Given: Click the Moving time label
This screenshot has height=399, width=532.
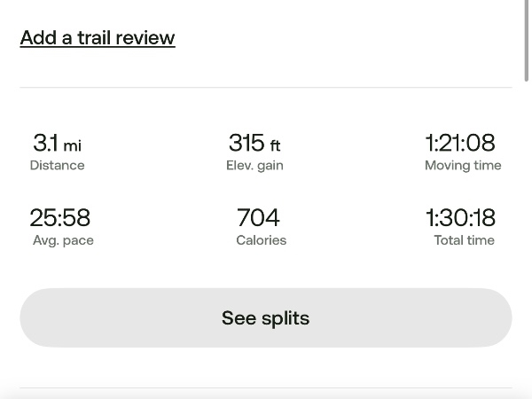Looking at the screenshot, I should (x=463, y=166).
